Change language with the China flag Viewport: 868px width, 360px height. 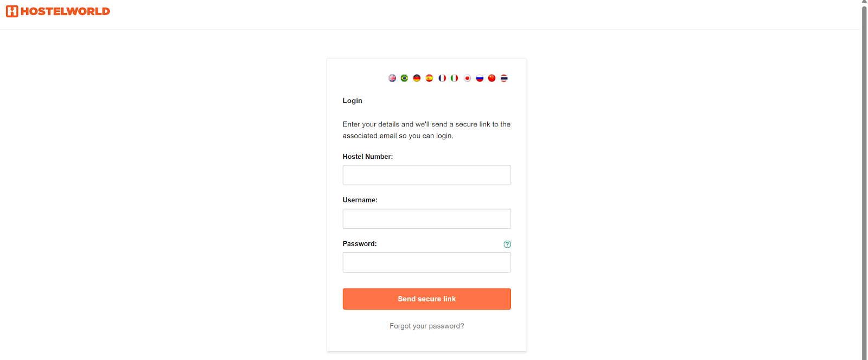pyautogui.click(x=492, y=78)
